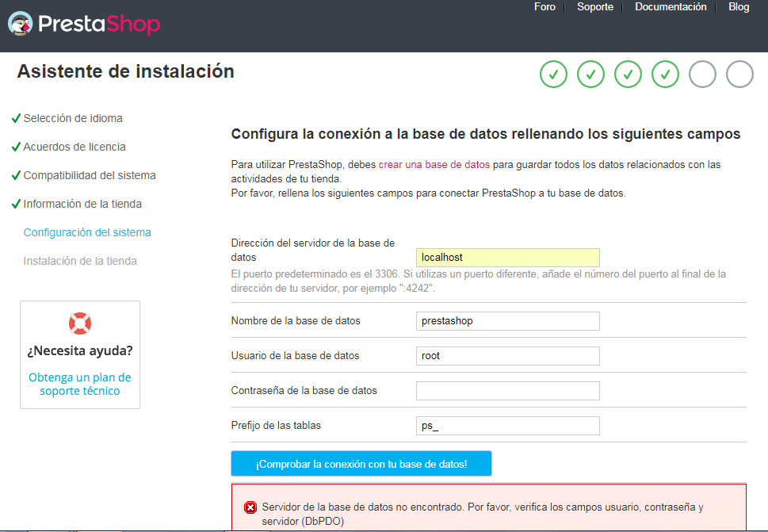Select Instalación de la tienda step
Image resolution: width=768 pixels, height=532 pixels.
coord(80,261)
